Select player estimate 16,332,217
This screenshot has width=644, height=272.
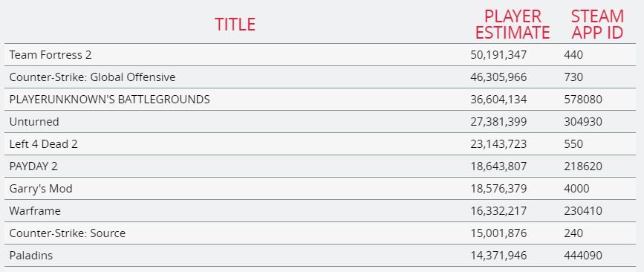(x=498, y=211)
